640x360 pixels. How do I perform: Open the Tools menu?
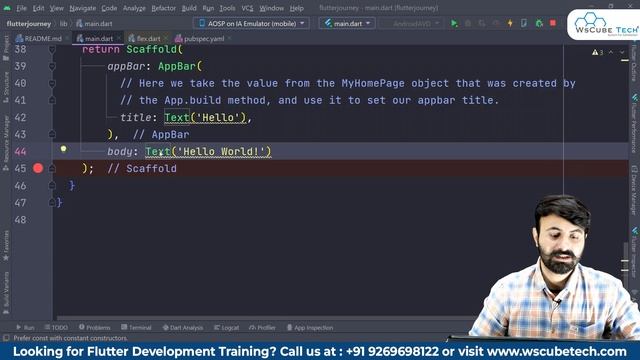[227, 8]
